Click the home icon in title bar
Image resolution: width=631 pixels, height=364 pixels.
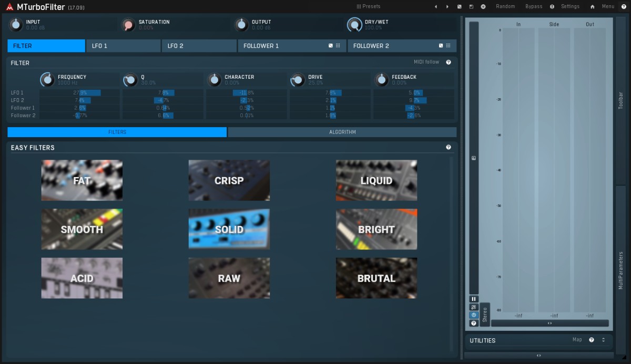point(593,7)
